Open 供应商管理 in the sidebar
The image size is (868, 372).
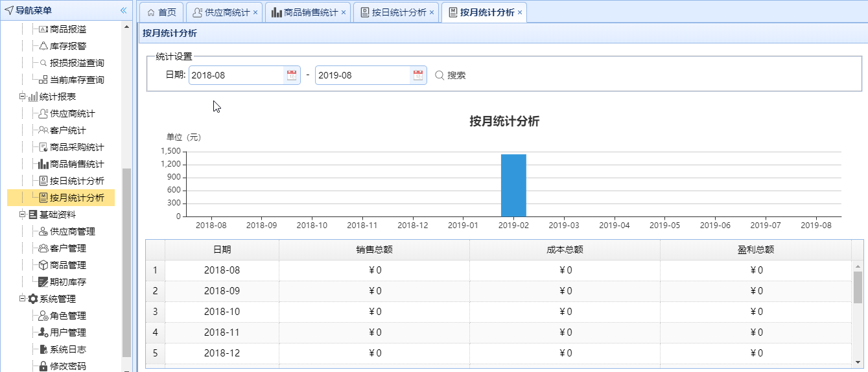click(72, 231)
